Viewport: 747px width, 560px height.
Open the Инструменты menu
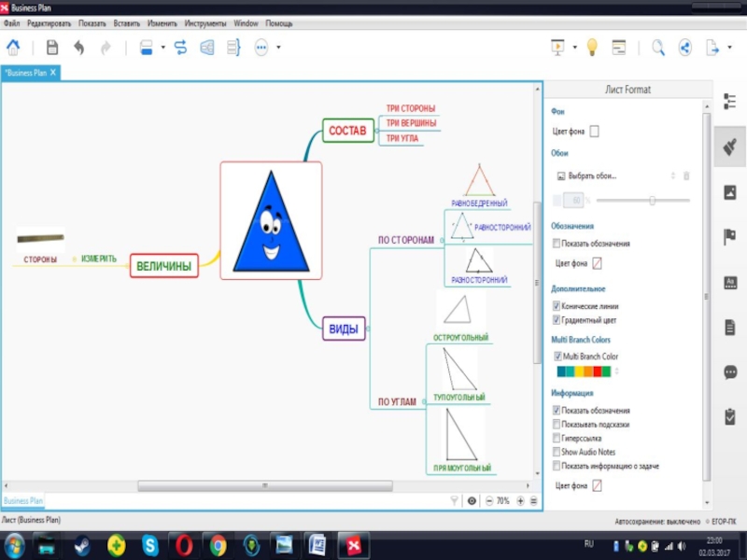pos(204,22)
